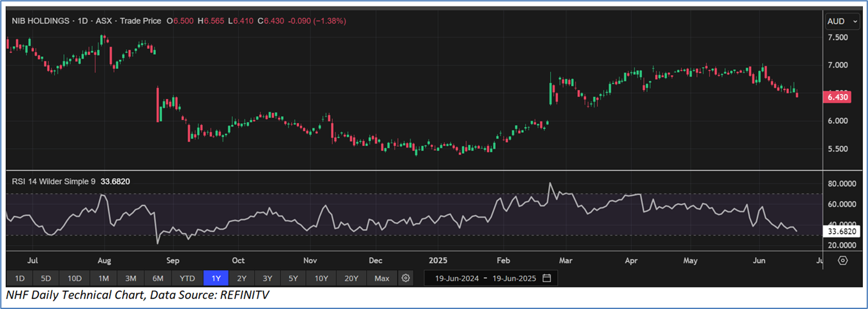
Task: Open the time range settings gear icon
Action: click(405, 278)
